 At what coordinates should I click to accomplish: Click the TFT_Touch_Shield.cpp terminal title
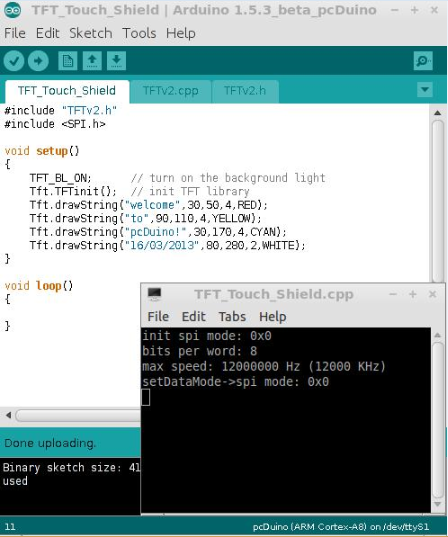point(274,295)
